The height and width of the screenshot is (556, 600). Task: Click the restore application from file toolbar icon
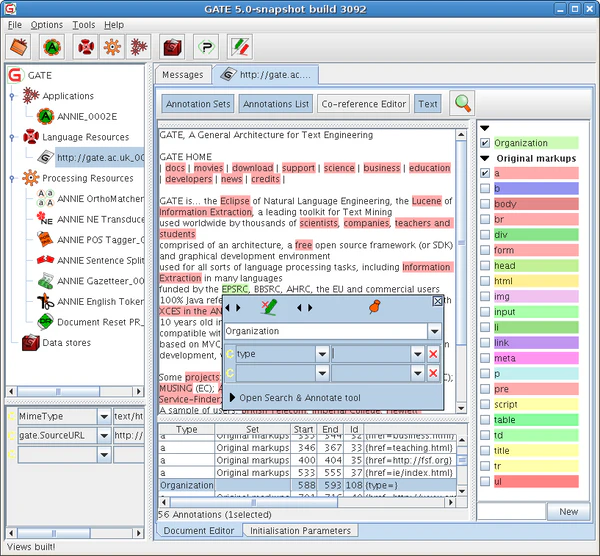coord(19,46)
